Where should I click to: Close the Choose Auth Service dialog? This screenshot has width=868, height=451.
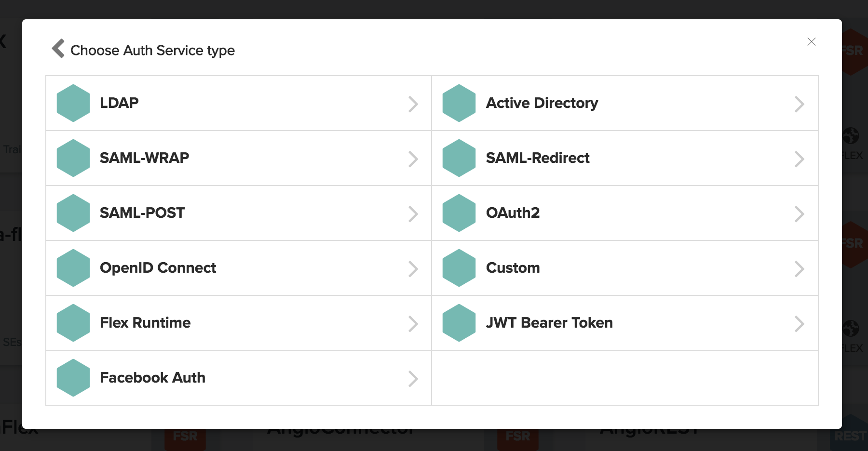pyautogui.click(x=811, y=42)
